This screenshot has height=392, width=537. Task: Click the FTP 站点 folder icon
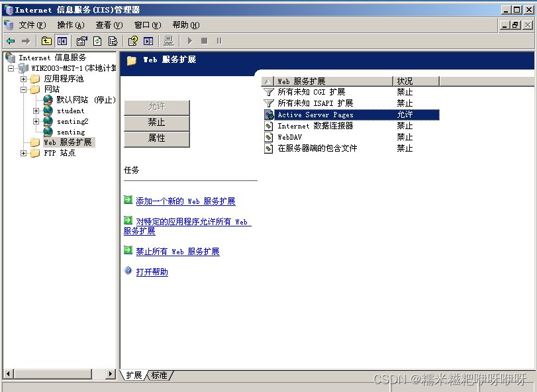tap(35, 153)
